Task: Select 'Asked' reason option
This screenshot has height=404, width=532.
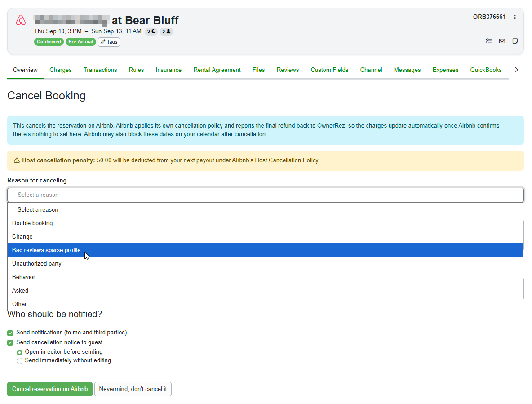Action: [x=265, y=291]
